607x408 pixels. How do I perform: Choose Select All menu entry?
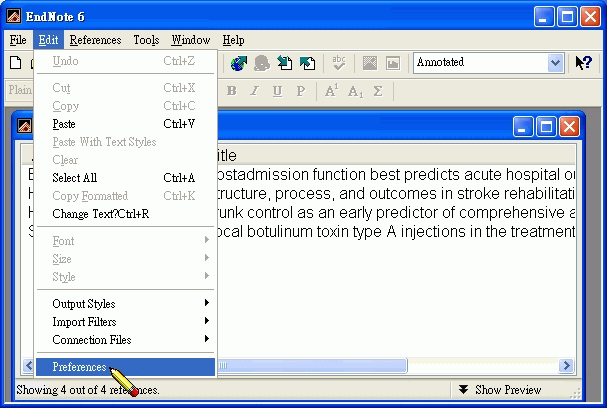tap(125, 178)
